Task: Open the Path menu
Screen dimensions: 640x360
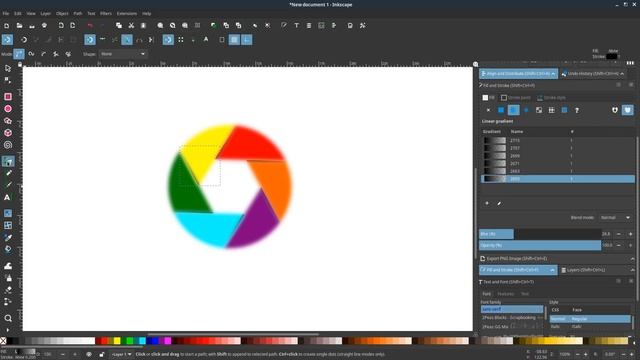Action: (78, 13)
